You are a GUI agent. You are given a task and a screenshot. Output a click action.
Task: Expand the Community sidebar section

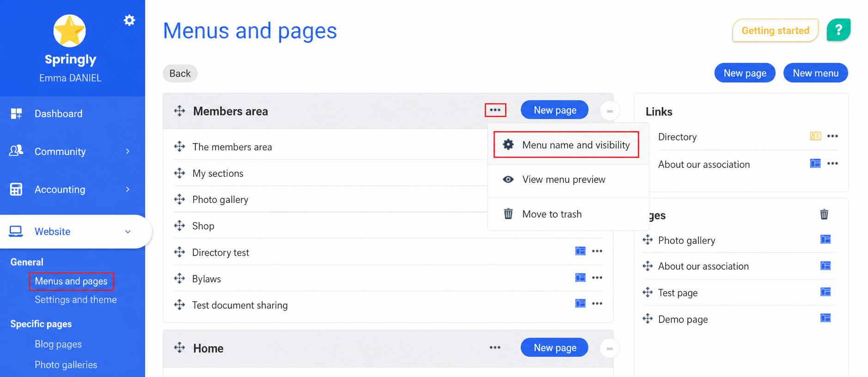[x=128, y=152]
